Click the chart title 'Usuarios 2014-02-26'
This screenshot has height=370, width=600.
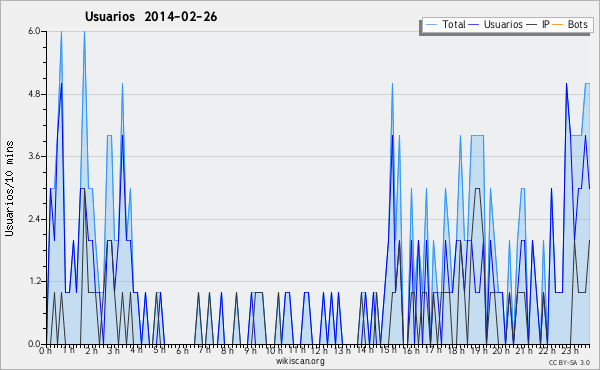(151, 17)
